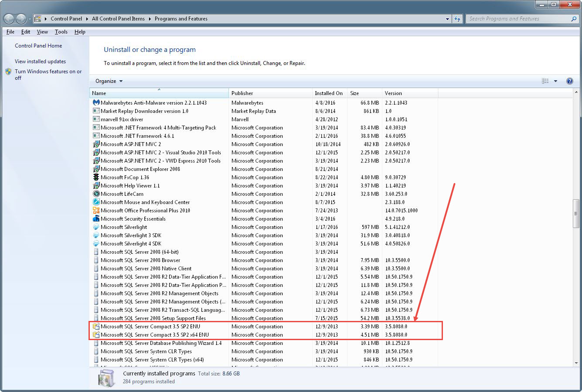This screenshot has width=582, height=392.
Task: Sort by the Name column header
Action: click(159, 93)
